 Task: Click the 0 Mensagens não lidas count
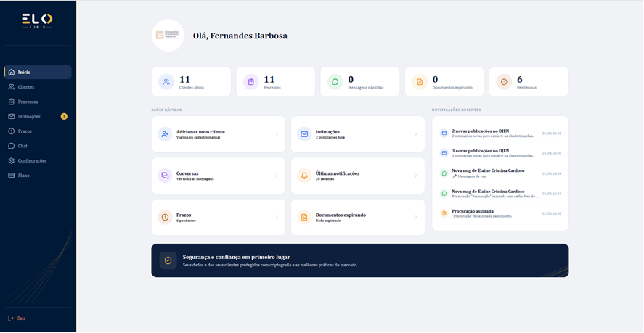pos(351,79)
